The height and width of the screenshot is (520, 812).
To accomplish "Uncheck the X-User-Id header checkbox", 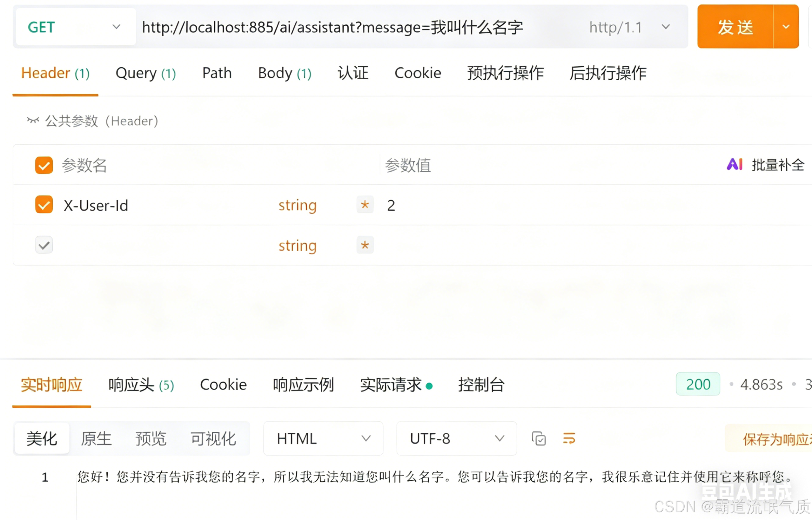I will [x=44, y=205].
